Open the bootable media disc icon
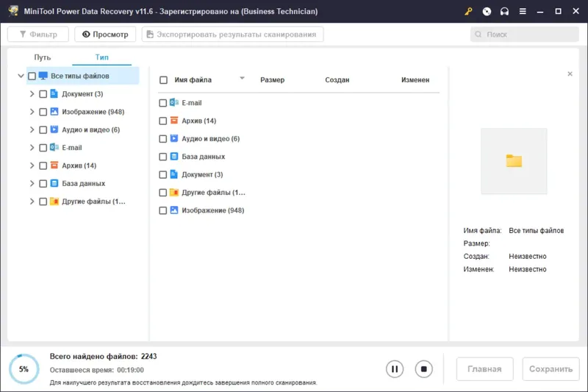588x392 pixels. tap(487, 11)
